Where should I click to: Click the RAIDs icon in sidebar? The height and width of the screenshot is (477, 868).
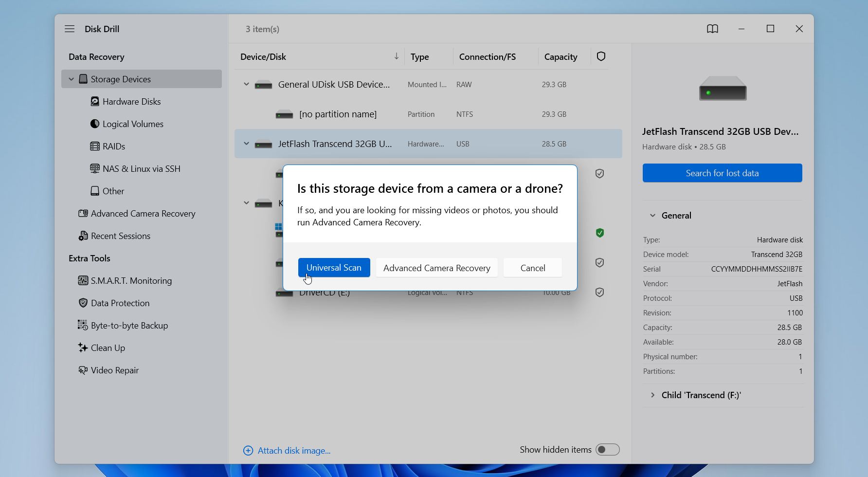click(95, 146)
